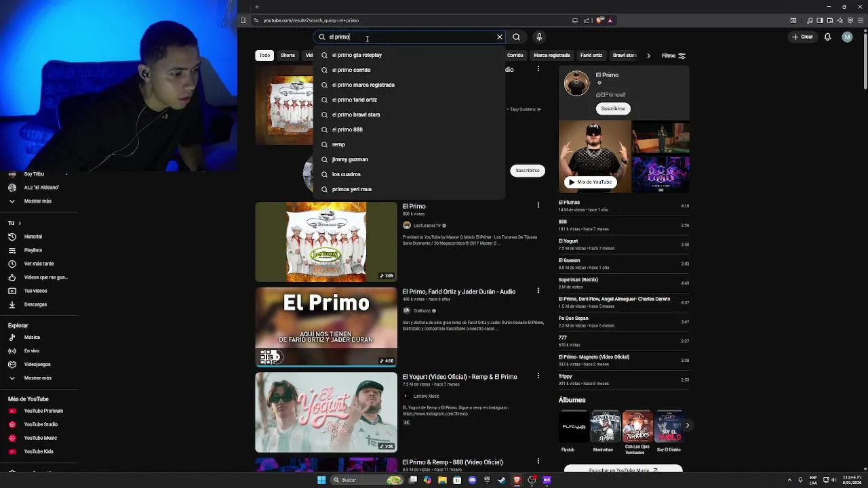Show more filter chips with right arrow
868x488 pixels.
tap(648, 56)
